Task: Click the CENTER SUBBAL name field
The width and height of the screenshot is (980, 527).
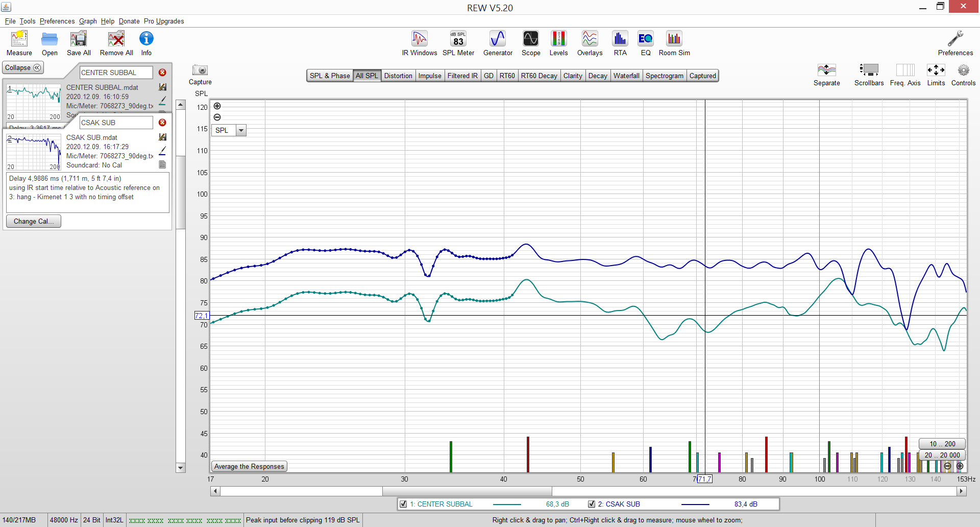Action: tap(116, 73)
